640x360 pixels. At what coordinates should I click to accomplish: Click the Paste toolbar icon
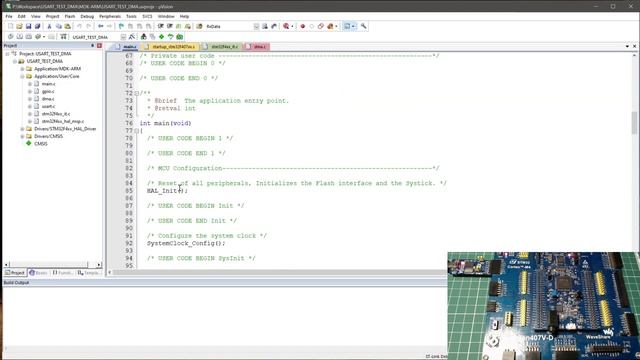point(67,26)
